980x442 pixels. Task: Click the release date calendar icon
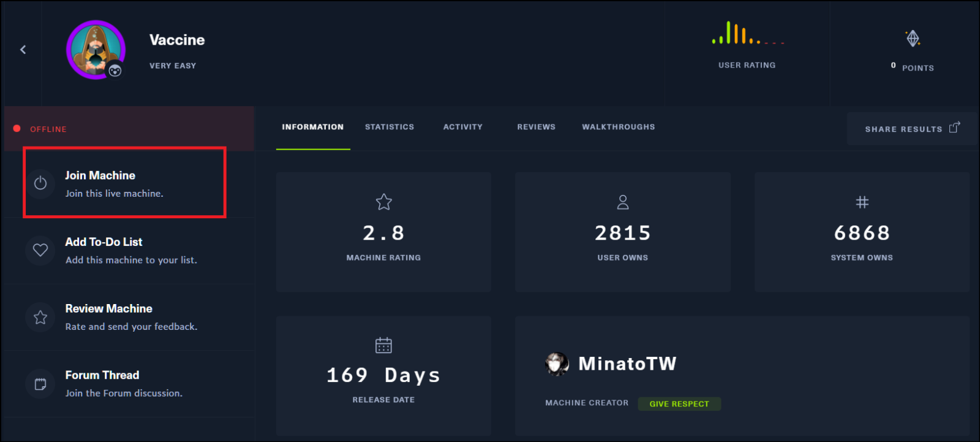point(383,345)
